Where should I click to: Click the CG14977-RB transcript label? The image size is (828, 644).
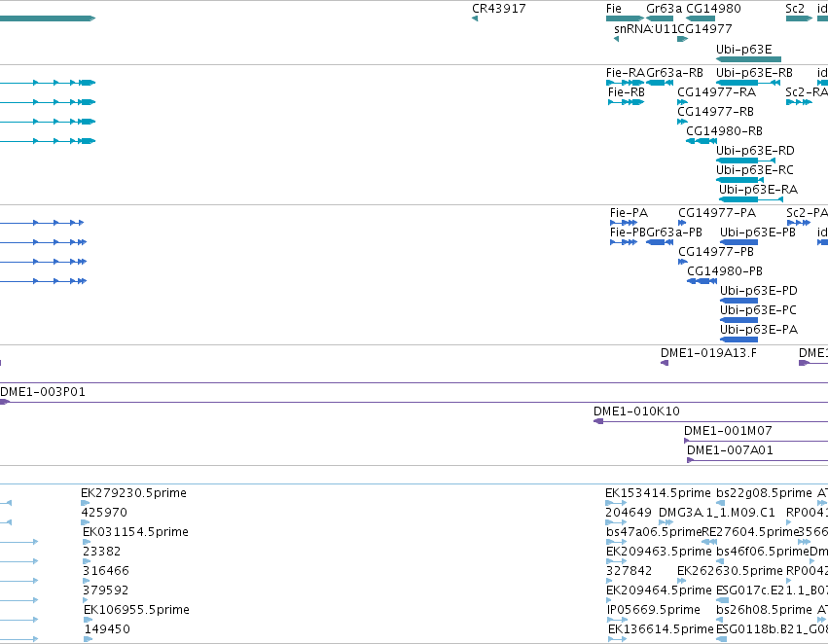715,112
